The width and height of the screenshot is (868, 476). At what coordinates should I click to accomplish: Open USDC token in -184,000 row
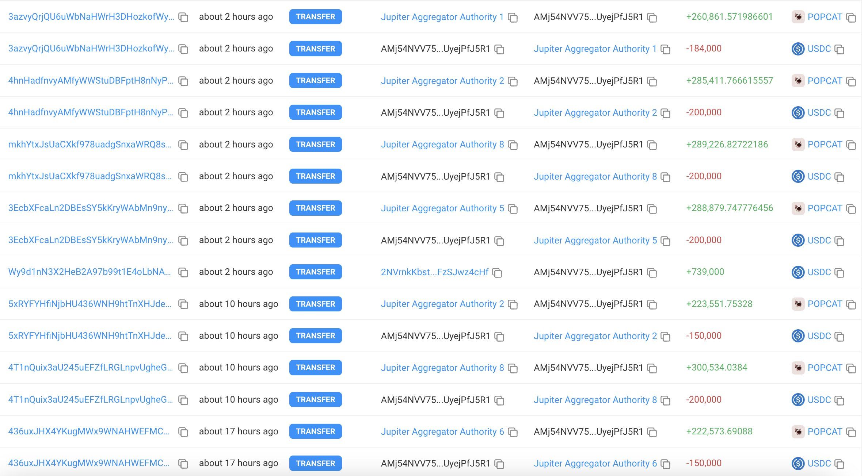pyautogui.click(x=819, y=49)
